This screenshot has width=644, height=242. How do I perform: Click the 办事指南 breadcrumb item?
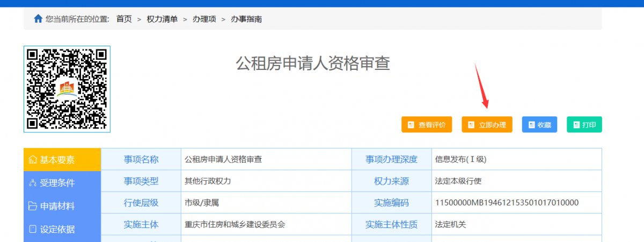pos(246,19)
